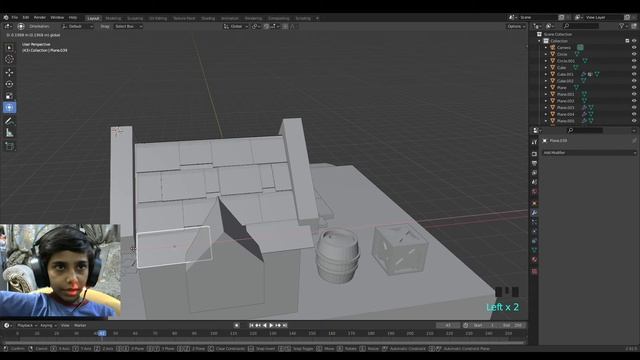The width and height of the screenshot is (640, 360).
Task: Hide the Plane object with eye icon
Action: coord(634,87)
